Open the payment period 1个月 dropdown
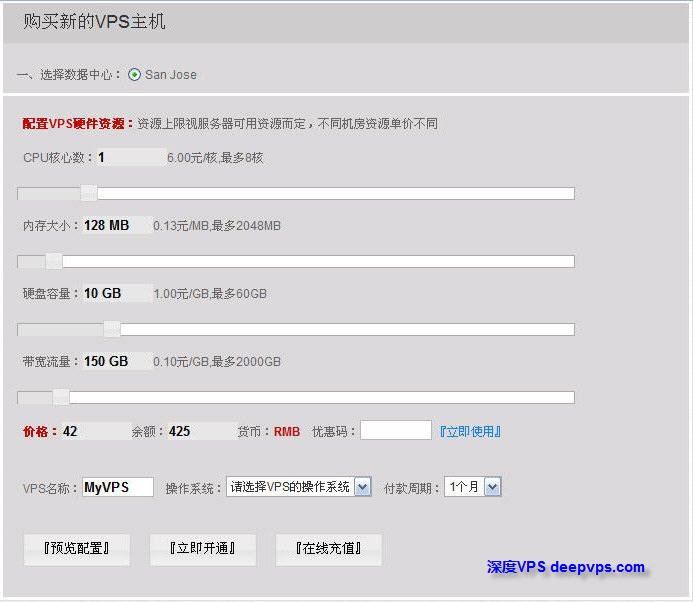Image resolution: width=693 pixels, height=602 pixels. point(472,487)
